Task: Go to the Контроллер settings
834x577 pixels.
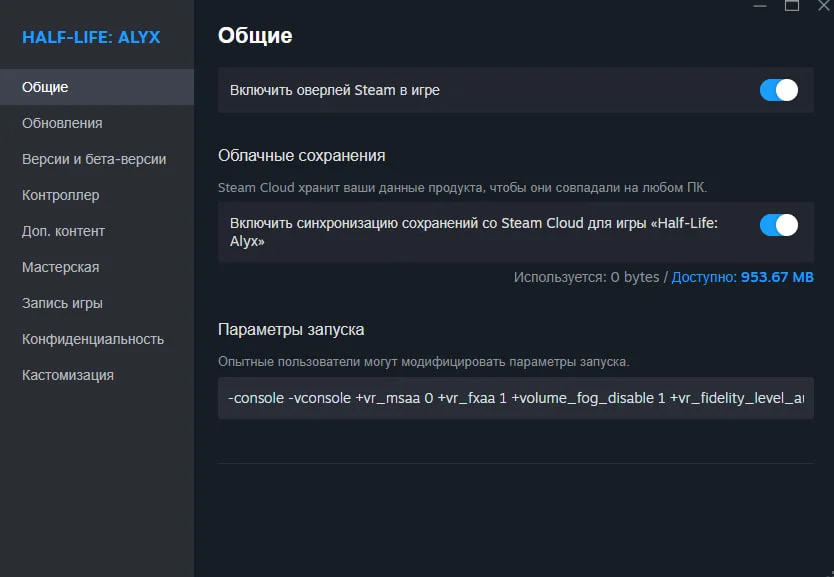Action: 97,195
